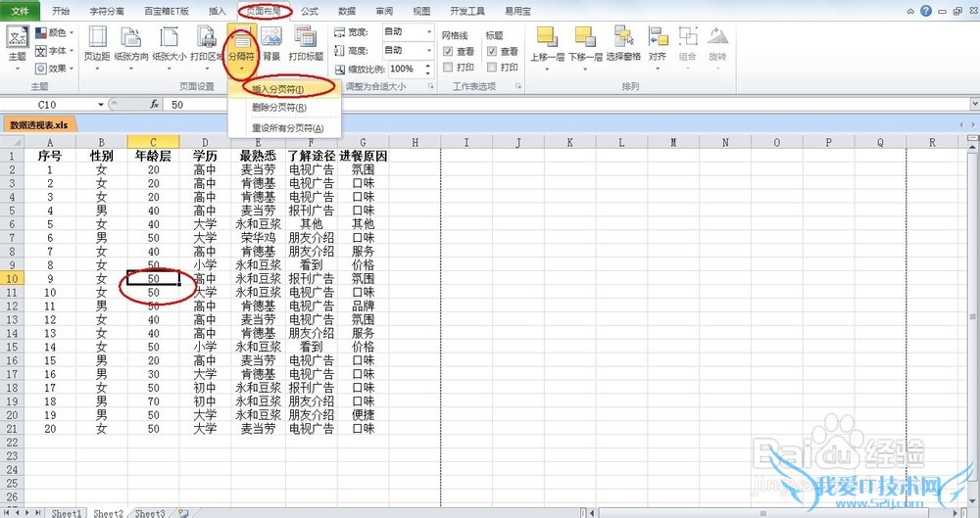Open the 文件 file tab
Screen dimensions: 980x518
pyautogui.click(x=20, y=11)
